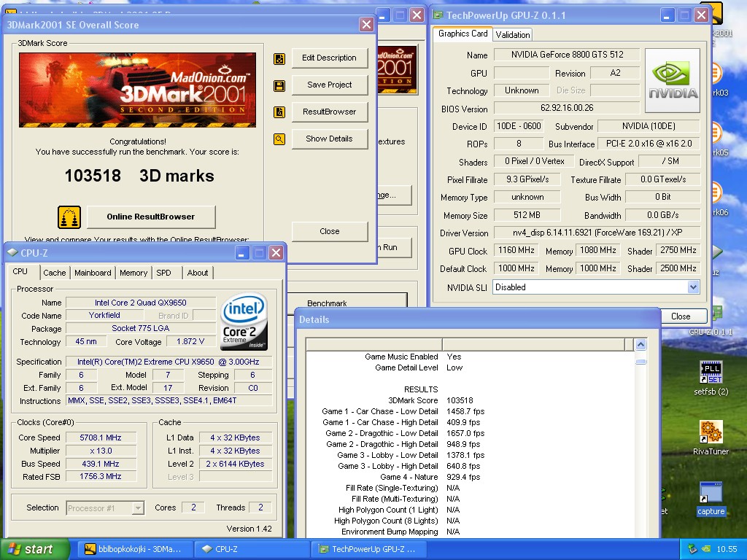Screen dimensions: 747x560
Task: Click the CPU-Z title bar icon
Action: coord(13,252)
